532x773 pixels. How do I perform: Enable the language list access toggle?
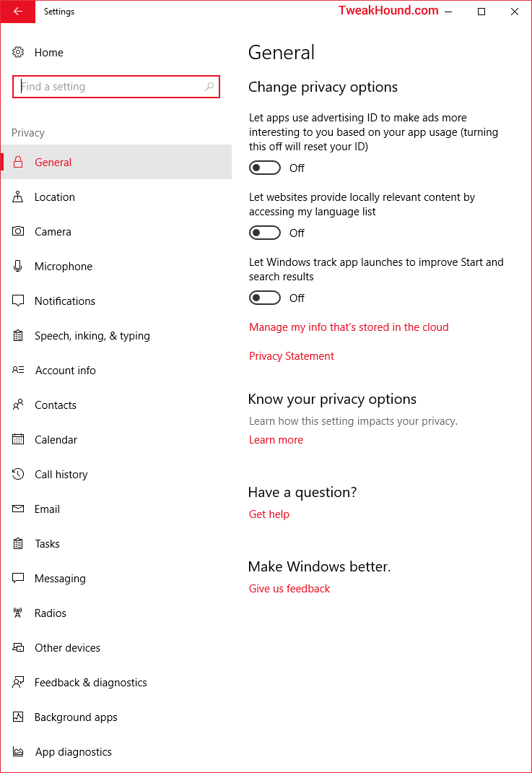(x=264, y=233)
